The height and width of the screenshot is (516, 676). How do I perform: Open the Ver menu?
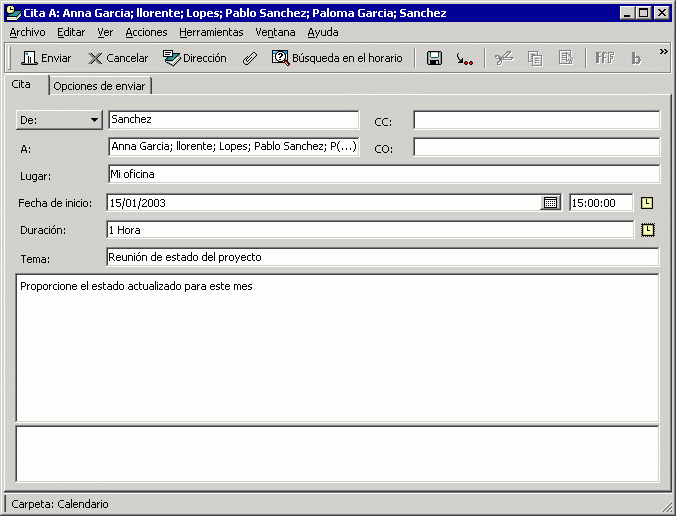105,32
